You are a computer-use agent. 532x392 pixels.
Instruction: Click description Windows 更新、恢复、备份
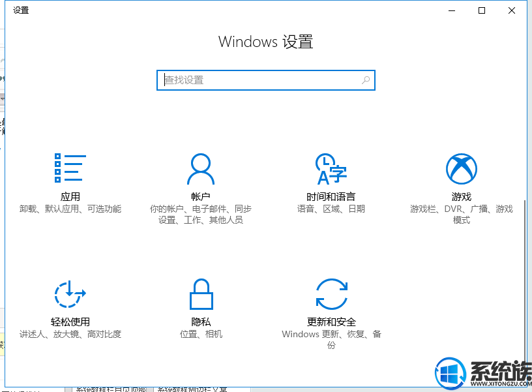click(331, 339)
